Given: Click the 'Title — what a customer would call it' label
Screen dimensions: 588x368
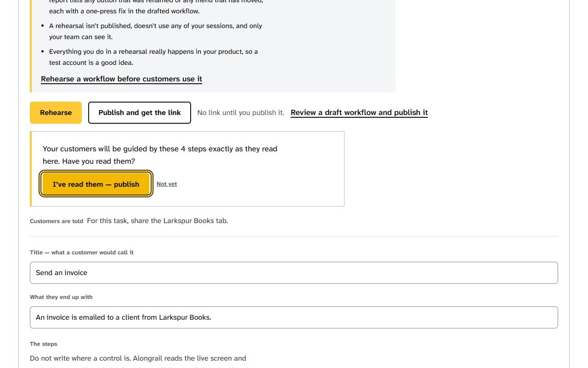Looking at the screenshot, I should click(x=82, y=253).
